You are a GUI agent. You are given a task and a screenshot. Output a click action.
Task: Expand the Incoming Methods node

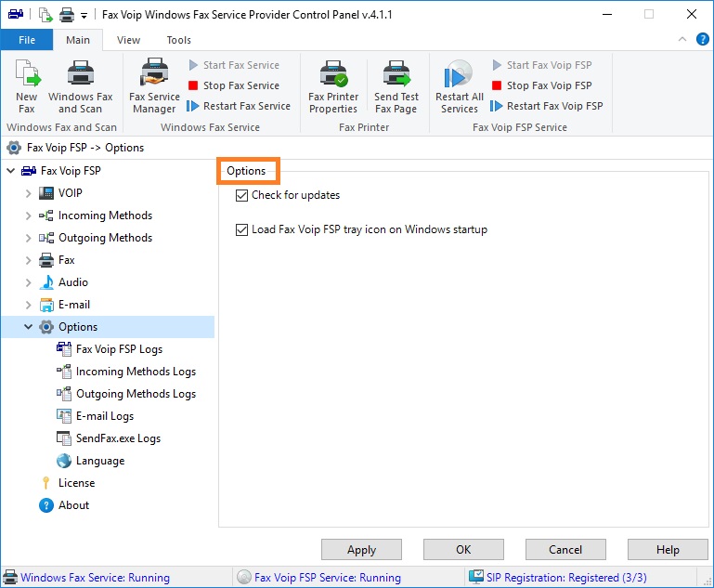click(x=28, y=216)
